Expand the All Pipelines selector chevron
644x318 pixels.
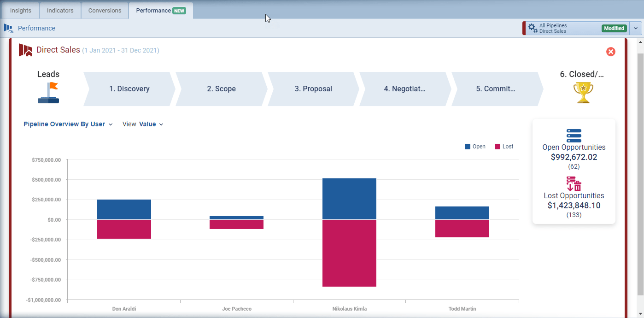[x=636, y=28]
